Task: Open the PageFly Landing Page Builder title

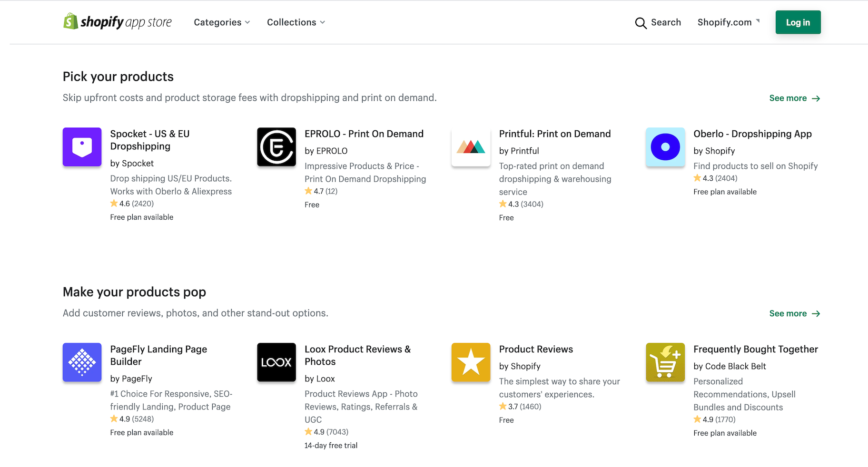Action: (x=158, y=355)
